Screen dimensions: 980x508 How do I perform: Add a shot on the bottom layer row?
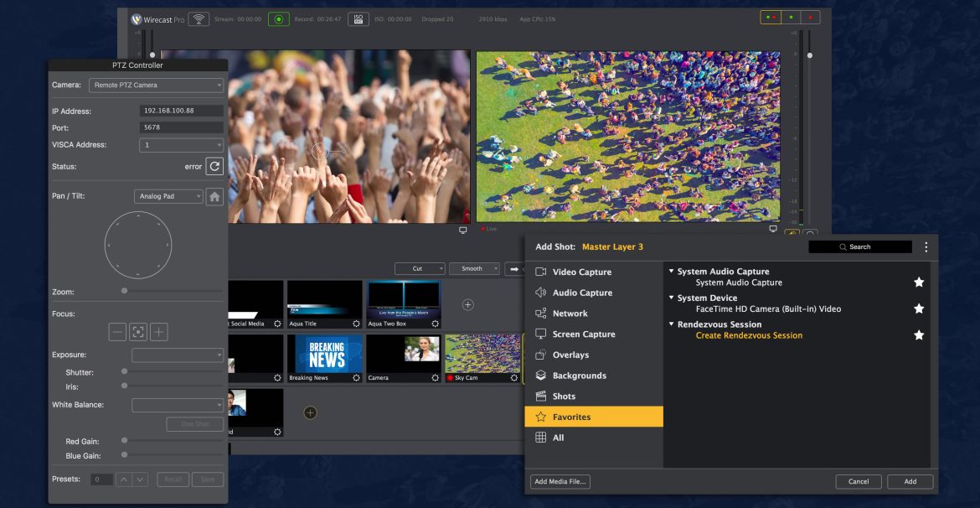pyautogui.click(x=310, y=413)
